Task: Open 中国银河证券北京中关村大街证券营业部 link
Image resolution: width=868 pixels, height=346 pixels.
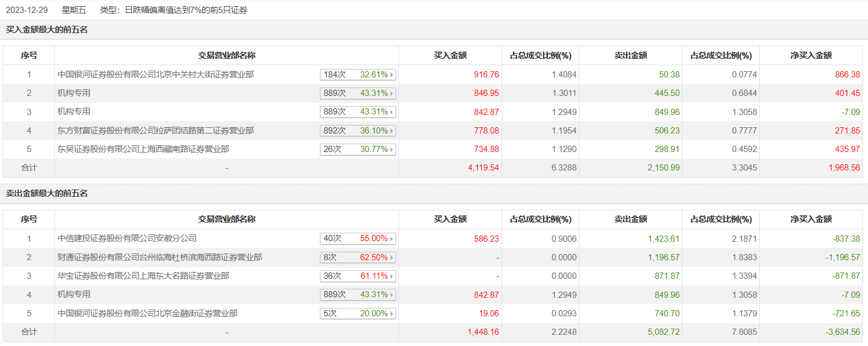Action: pos(156,75)
